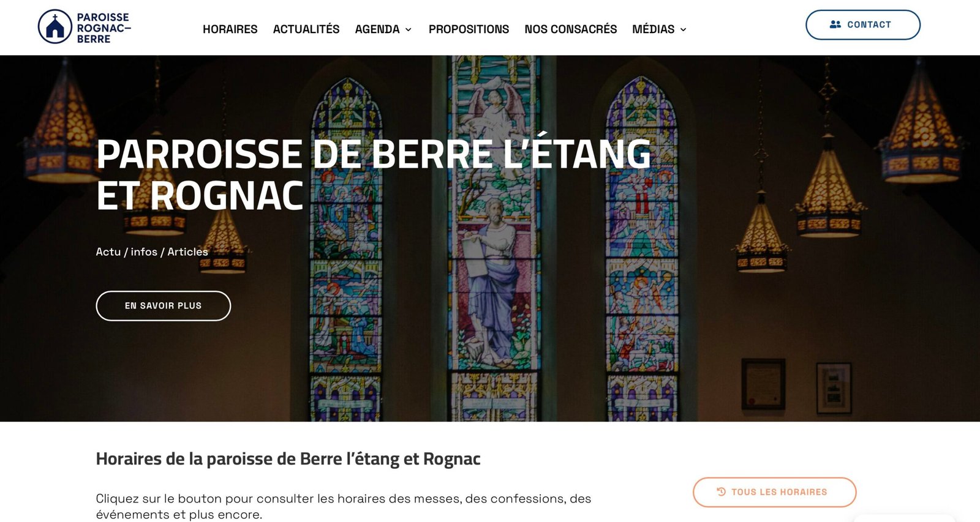
Task: Open the Agenda menu item
Action: (x=377, y=29)
